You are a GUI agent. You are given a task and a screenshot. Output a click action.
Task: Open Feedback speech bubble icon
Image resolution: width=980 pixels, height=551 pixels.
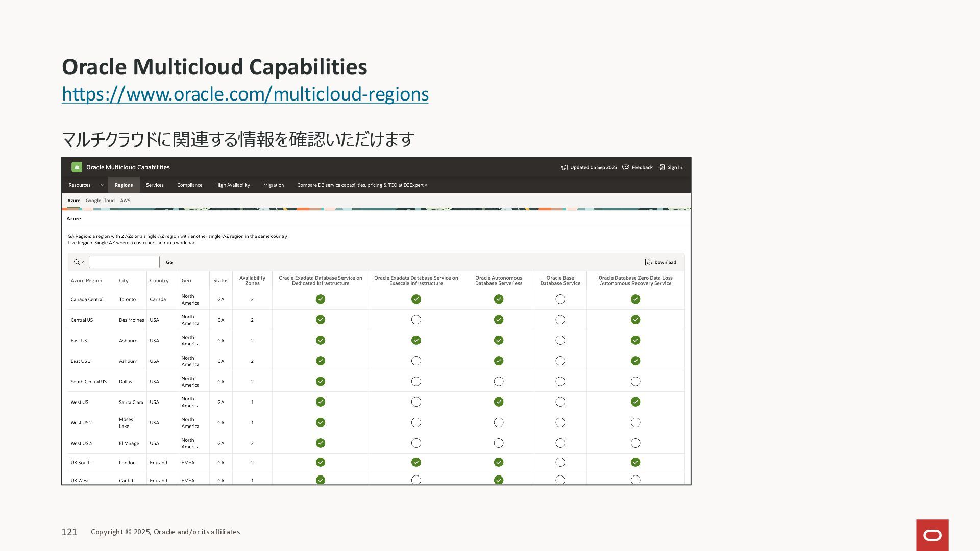[x=625, y=167]
